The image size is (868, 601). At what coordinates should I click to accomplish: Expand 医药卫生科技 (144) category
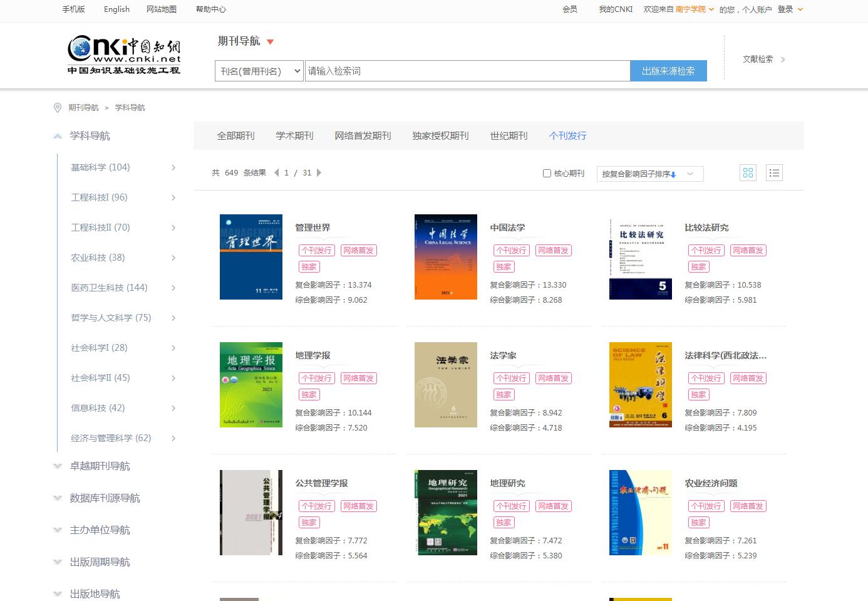173,288
